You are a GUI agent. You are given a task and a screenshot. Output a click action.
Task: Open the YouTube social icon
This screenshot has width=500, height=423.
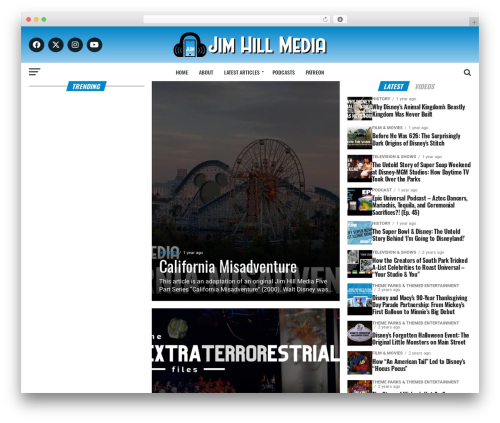point(94,45)
